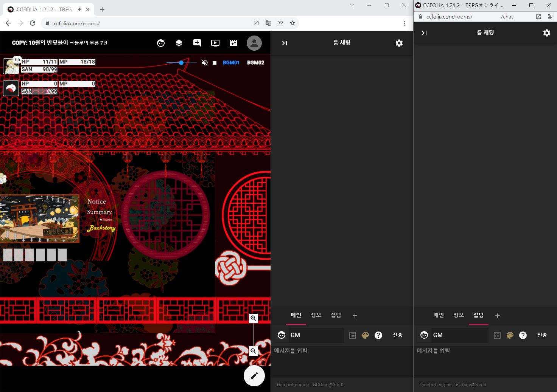Open the chat palette list icon in popup window

coord(497,335)
